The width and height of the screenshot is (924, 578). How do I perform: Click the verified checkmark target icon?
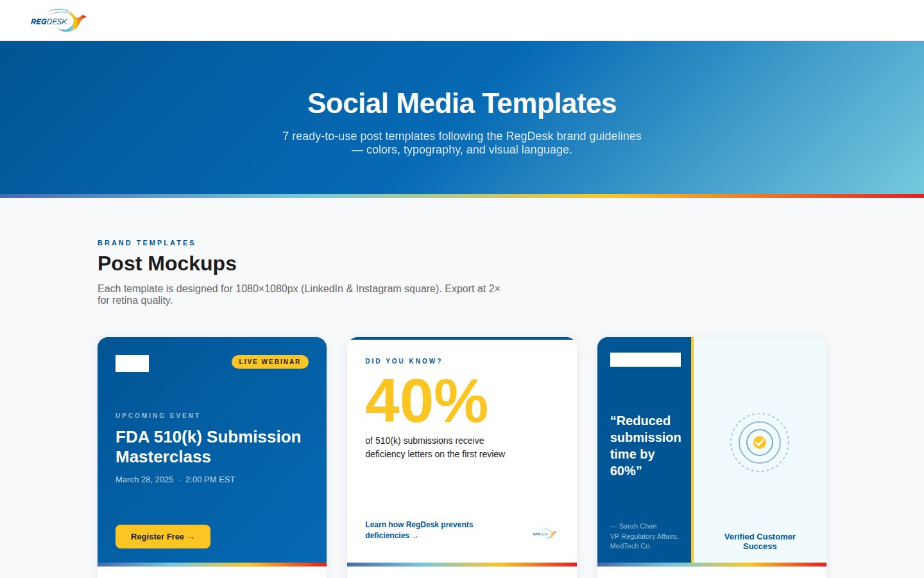point(760,442)
